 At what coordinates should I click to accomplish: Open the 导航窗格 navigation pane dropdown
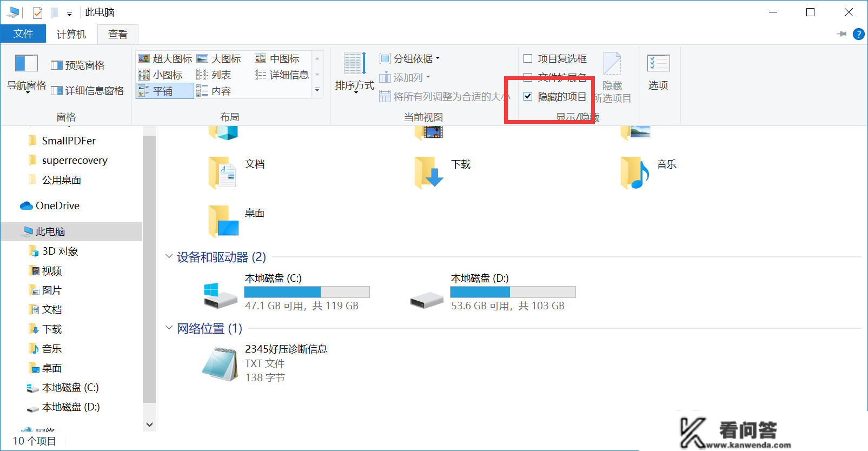pos(26,74)
